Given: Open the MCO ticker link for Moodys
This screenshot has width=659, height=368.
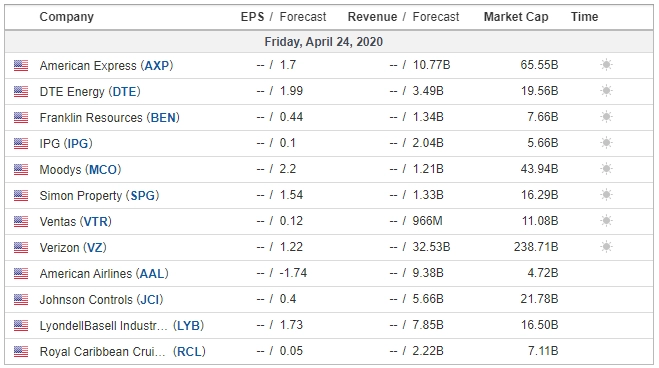Looking at the screenshot, I should point(103,170).
